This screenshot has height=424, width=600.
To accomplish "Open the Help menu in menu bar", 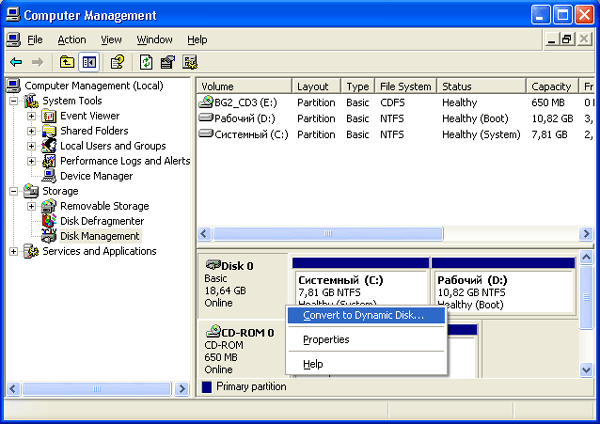I will [197, 40].
